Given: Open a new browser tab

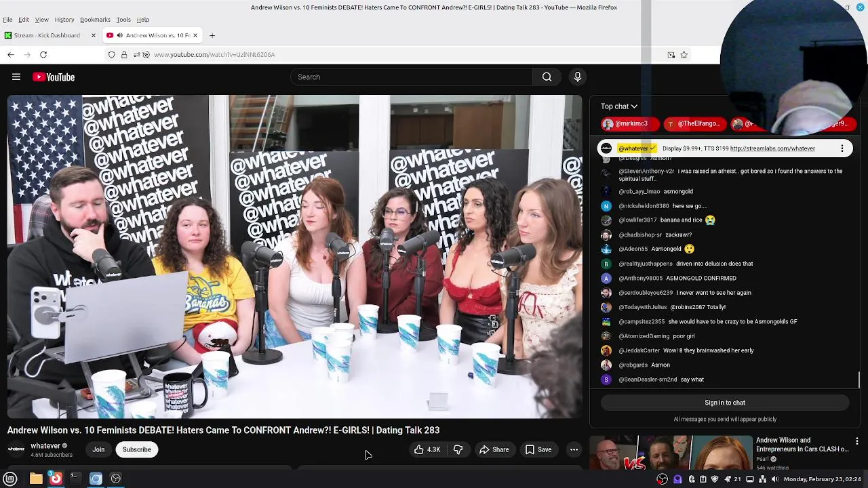Looking at the screenshot, I should point(212,35).
